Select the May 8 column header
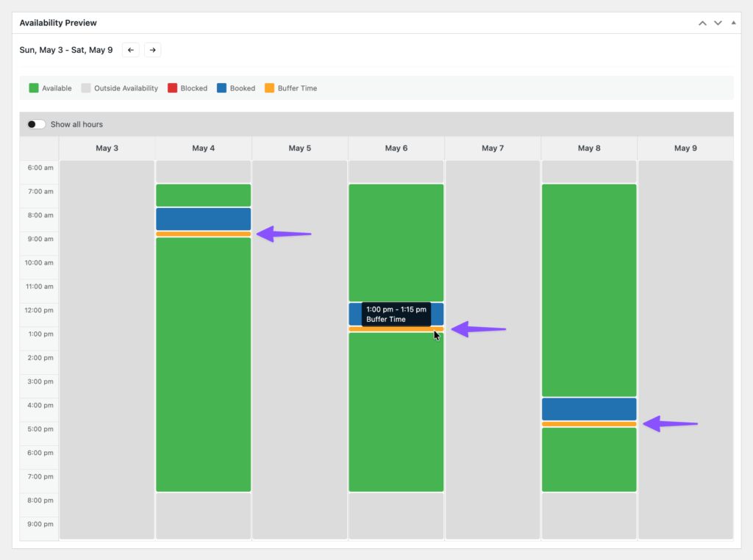 click(588, 148)
